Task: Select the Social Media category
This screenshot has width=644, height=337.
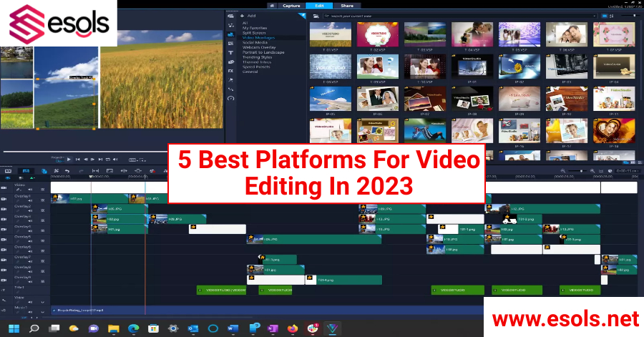Action: tap(255, 42)
